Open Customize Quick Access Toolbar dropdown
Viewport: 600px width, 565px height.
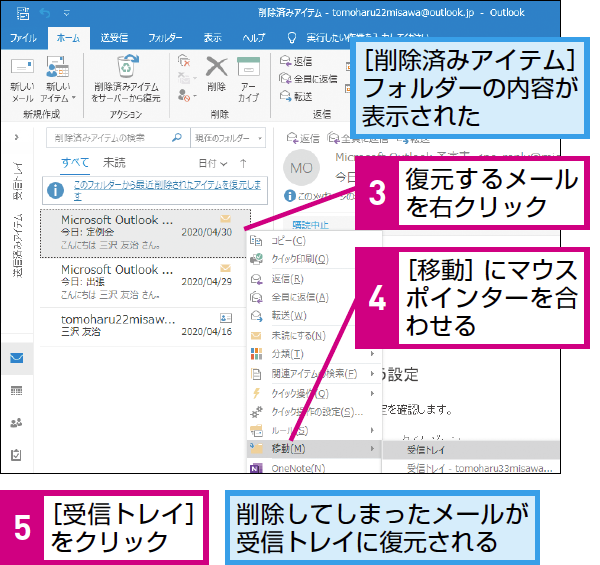coord(67,13)
